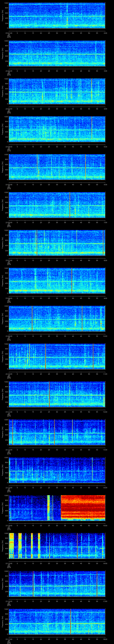The height and width of the screenshot is (644, 114).
Task: Pick the '23:12:00' time label
Action: [9, 450]
